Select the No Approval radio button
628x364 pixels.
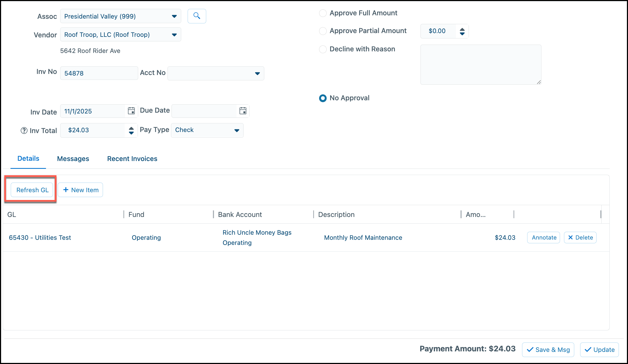323,98
